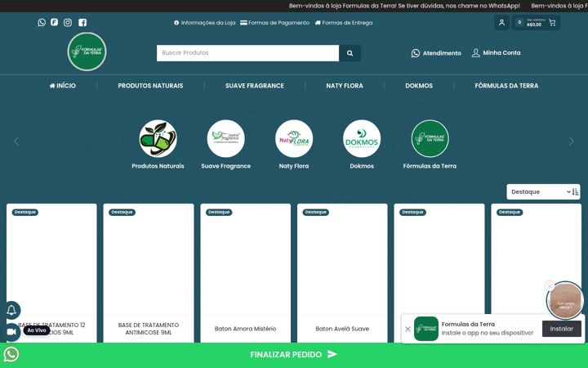The width and height of the screenshot is (588, 368).
Task: Click the Formulas da Terra app icon in banner
Action: (x=426, y=329)
